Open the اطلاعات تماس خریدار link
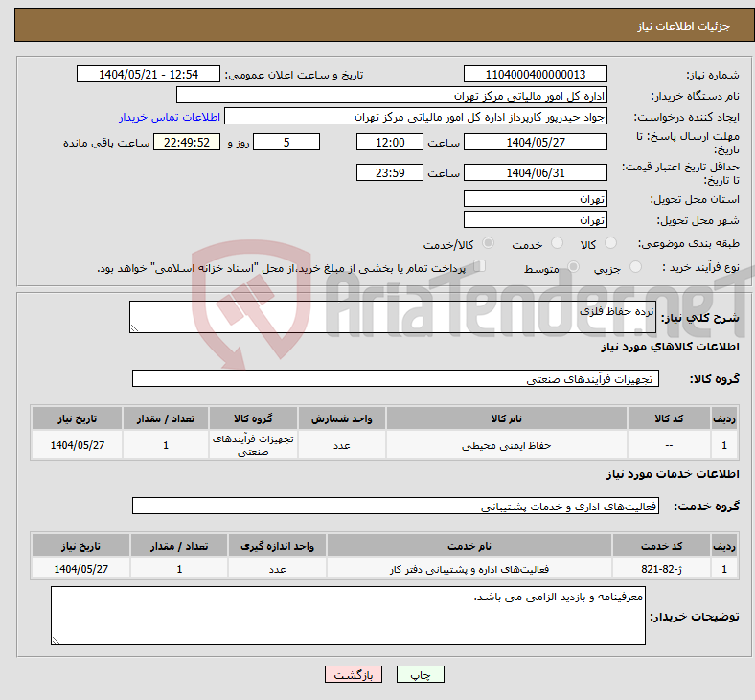Image resolution: width=755 pixels, height=700 pixels. point(170,118)
